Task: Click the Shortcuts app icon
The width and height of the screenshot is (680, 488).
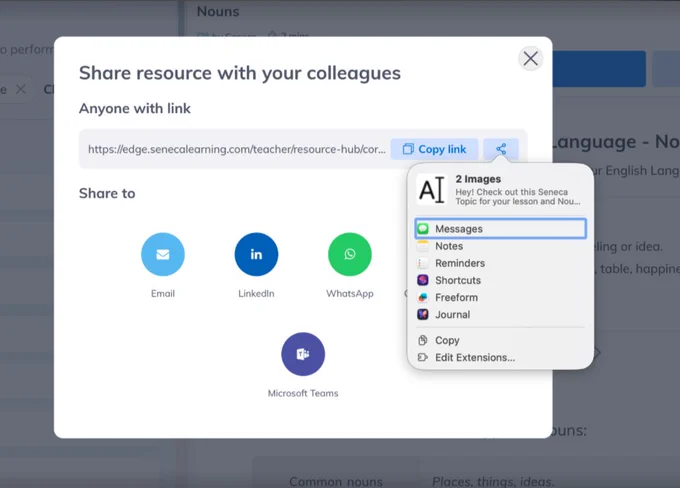Action: [423, 280]
